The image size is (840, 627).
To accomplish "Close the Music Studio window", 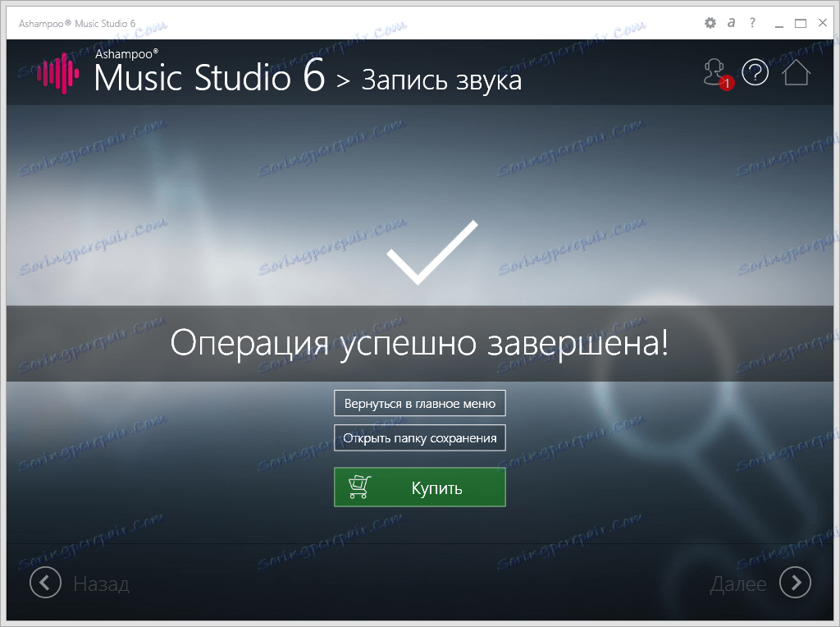I will coord(823,22).
